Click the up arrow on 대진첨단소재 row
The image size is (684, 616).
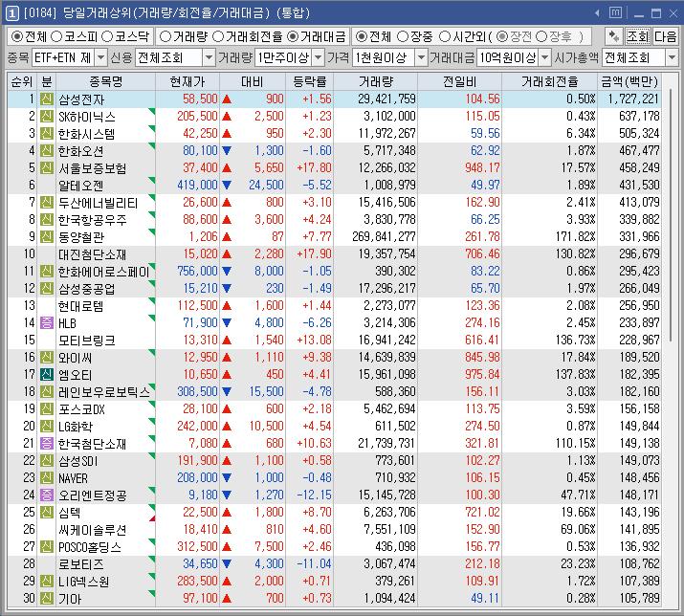coord(227,253)
